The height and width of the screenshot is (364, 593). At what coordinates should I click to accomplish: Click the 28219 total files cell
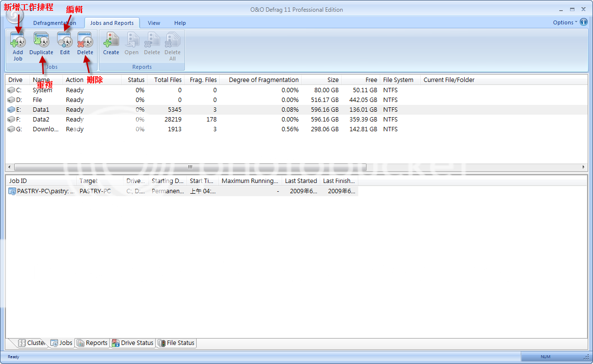173,120
